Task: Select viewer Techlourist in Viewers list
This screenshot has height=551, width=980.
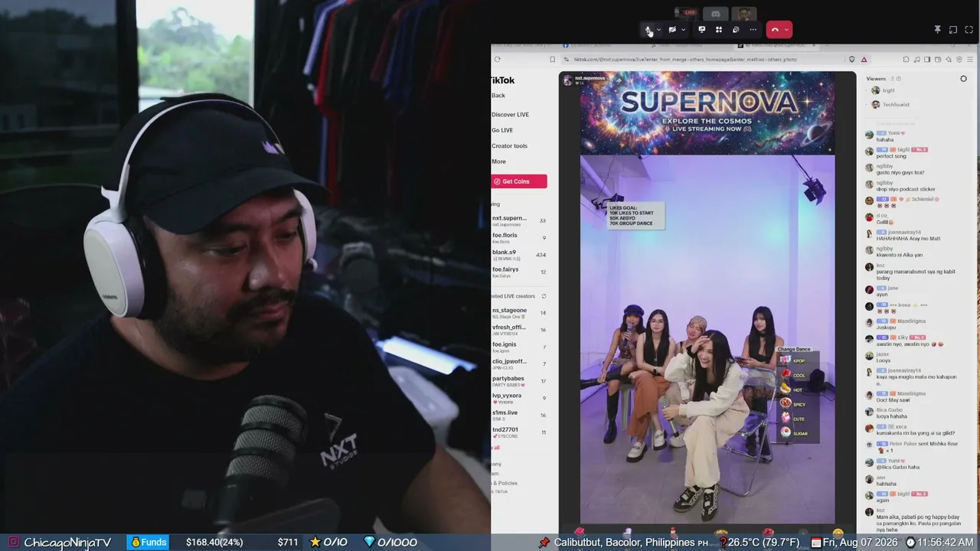Action: click(x=890, y=105)
